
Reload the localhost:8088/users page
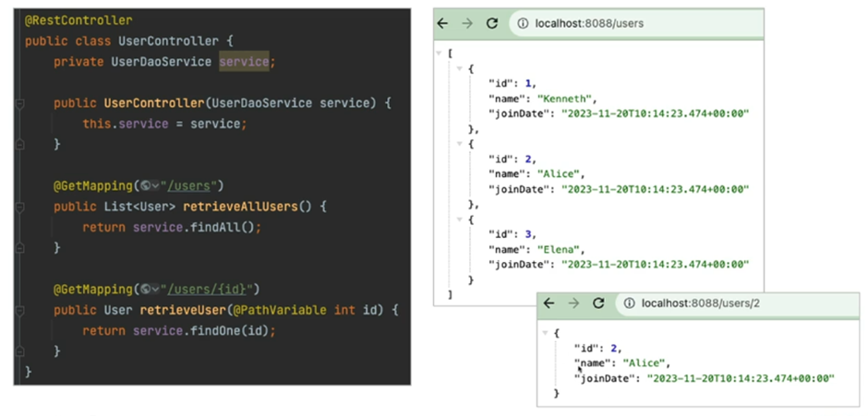[491, 23]
